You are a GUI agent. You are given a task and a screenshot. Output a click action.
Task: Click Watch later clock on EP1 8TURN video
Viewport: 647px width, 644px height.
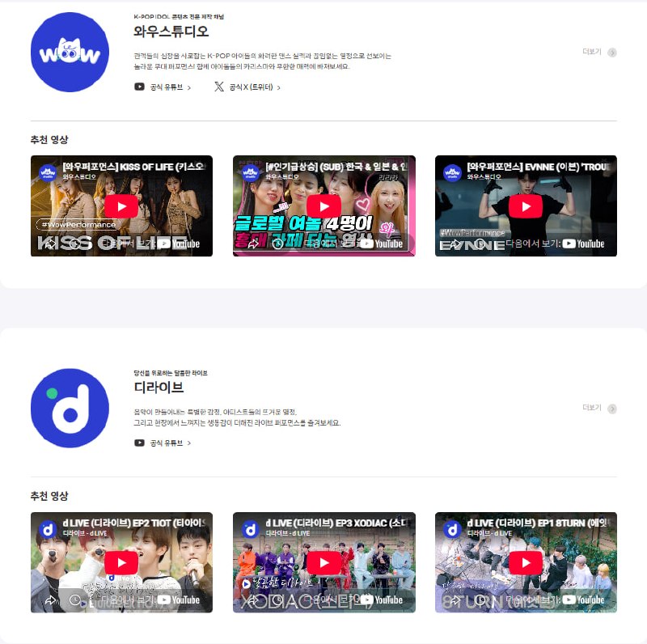click(480, 600)
